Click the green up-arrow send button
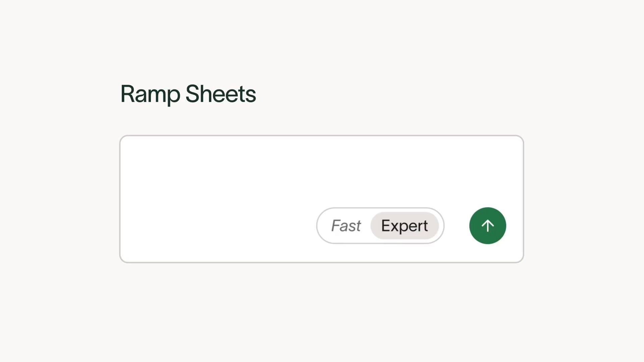 [487, 226]
